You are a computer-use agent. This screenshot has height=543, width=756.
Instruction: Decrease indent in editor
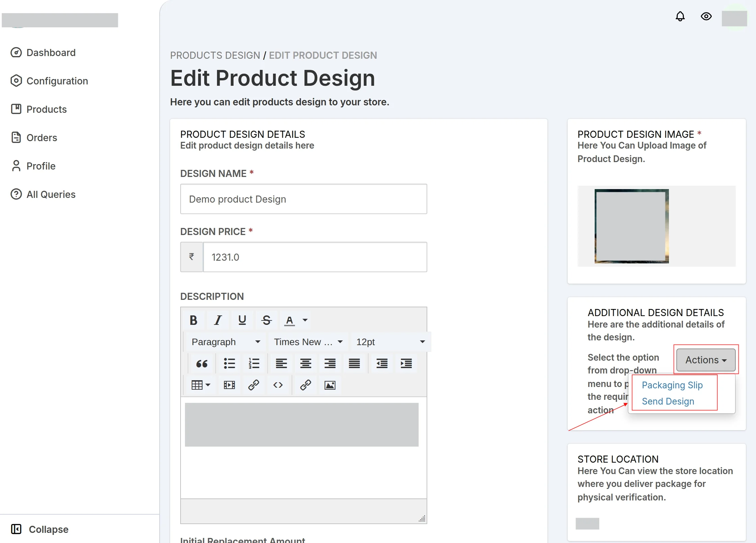(382, 363)
